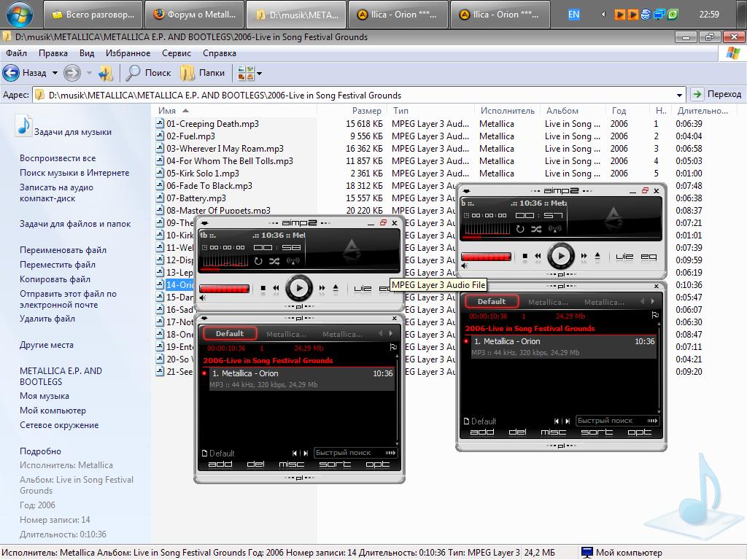Click the red volume slider in right AIMP2 player
This screenshot has width=747, height=560.
tap(485, 257)
